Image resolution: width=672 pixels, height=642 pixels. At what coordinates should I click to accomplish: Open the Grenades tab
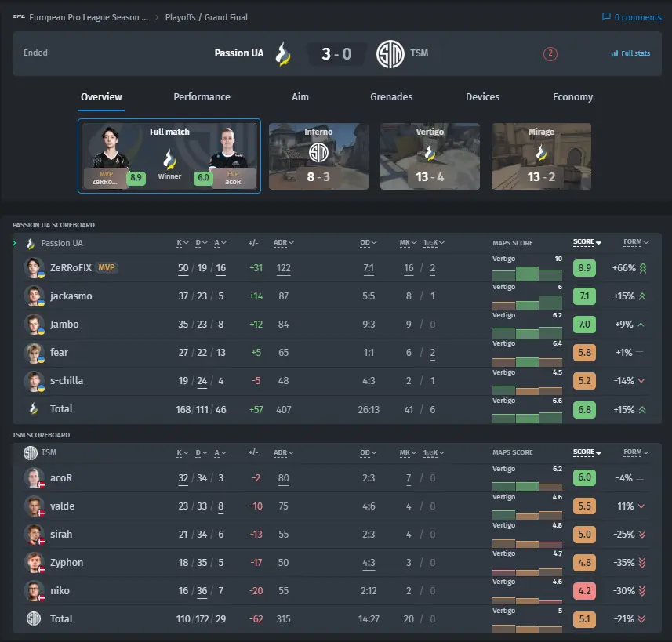coord(391,97)
